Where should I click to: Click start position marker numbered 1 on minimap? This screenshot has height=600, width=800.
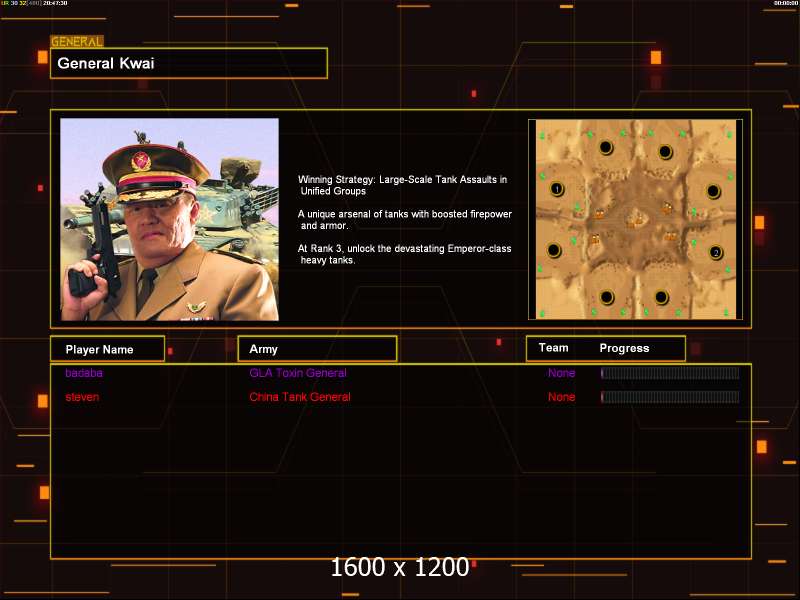(x=557, y=189)
